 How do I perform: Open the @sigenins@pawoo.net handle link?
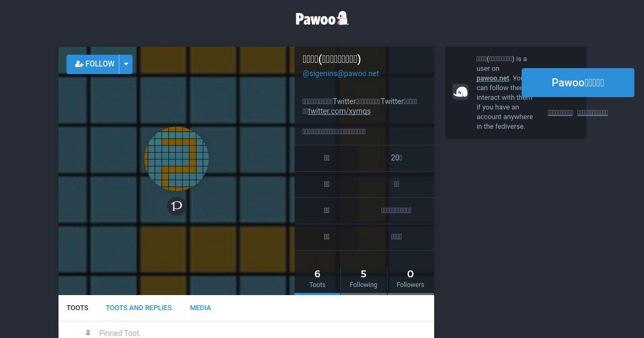coord(341,74)
